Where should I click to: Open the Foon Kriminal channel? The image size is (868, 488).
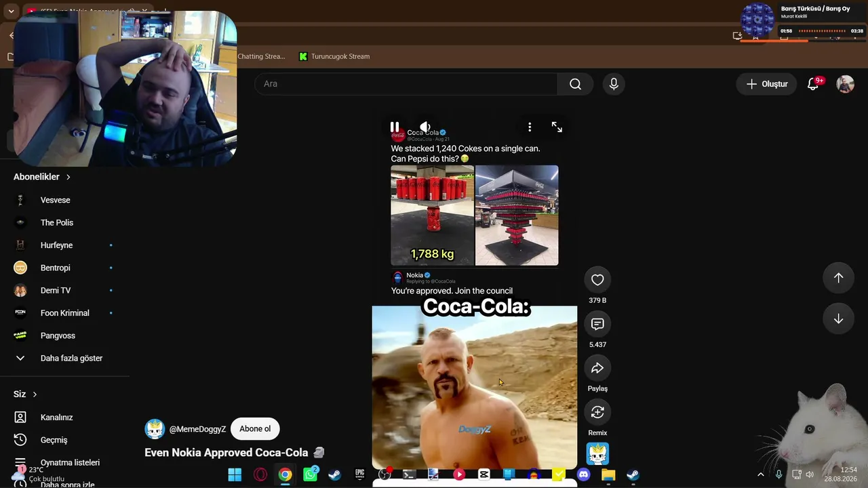point(64,313)
